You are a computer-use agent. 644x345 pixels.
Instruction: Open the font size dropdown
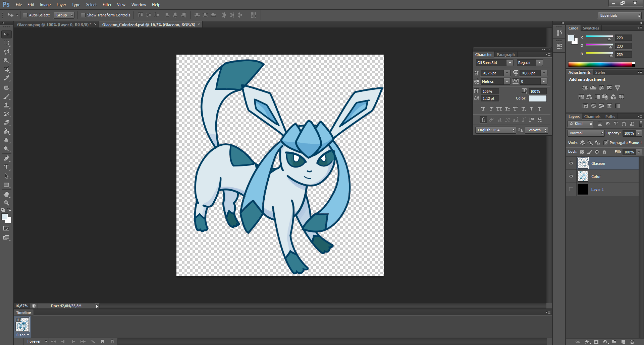pos(507,73)
